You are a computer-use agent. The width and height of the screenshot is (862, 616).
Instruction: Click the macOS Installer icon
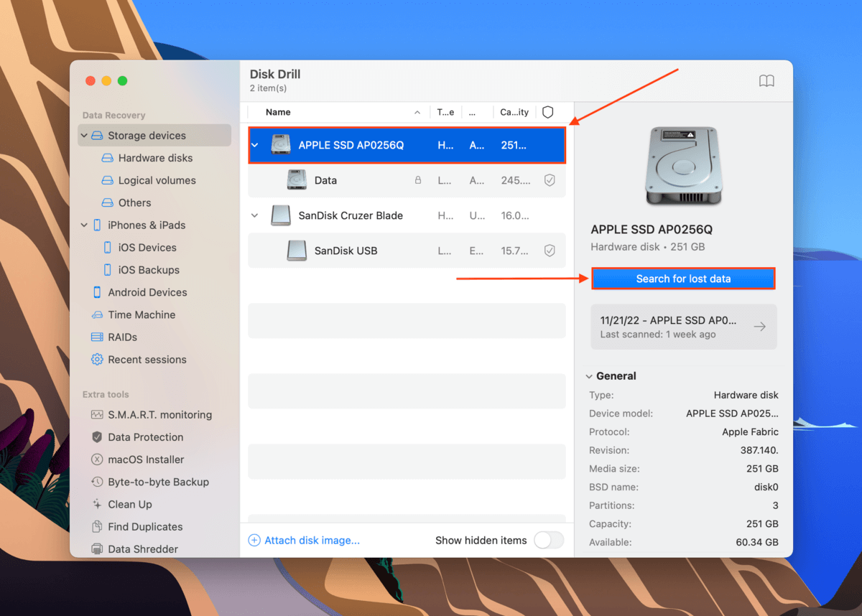coord(97,459)
